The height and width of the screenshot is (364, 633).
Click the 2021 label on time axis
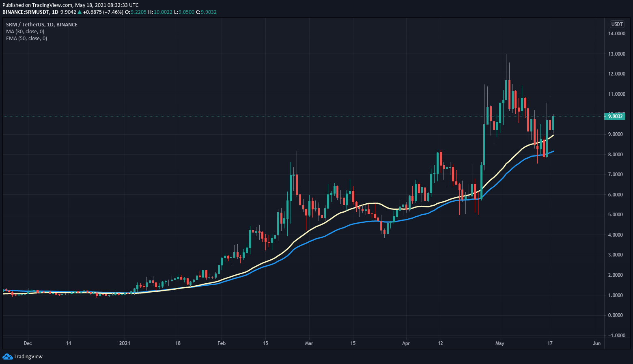tap(125, 343)
